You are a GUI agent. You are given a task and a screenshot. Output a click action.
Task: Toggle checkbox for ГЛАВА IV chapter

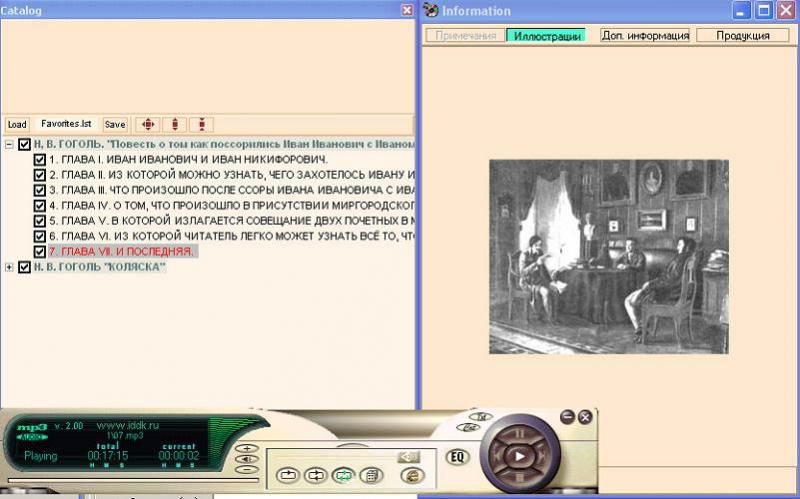40,205
